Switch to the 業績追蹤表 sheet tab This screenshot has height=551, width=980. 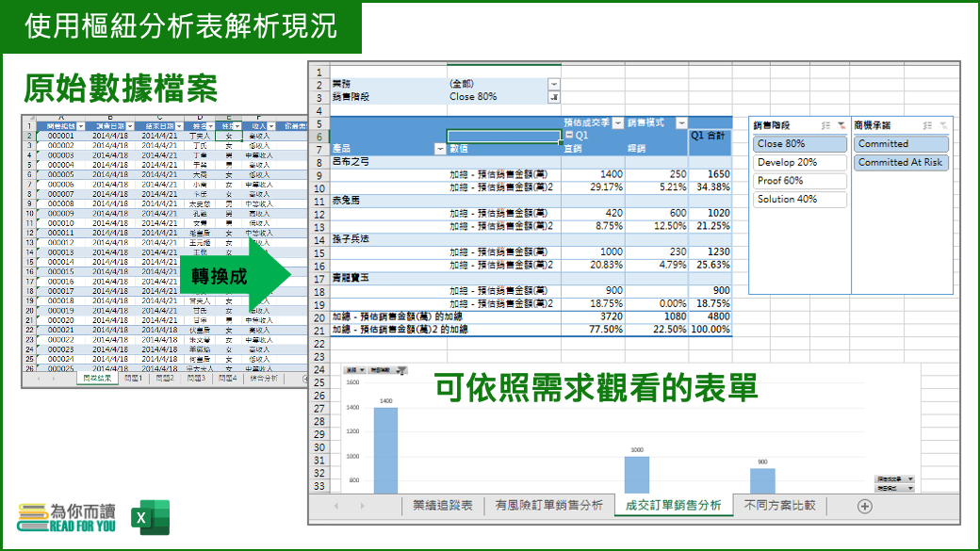click(442, 506)
